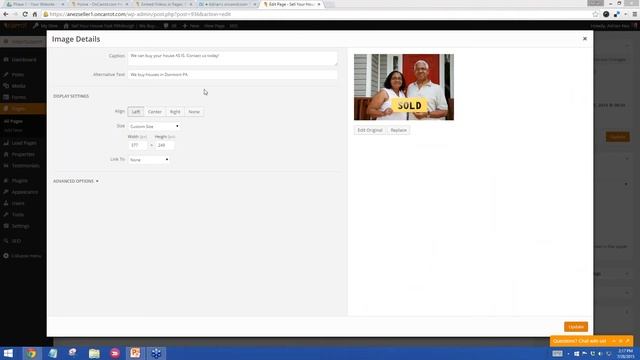
Task: Click the bookmark star icon
Action: [x=595, y=14]
